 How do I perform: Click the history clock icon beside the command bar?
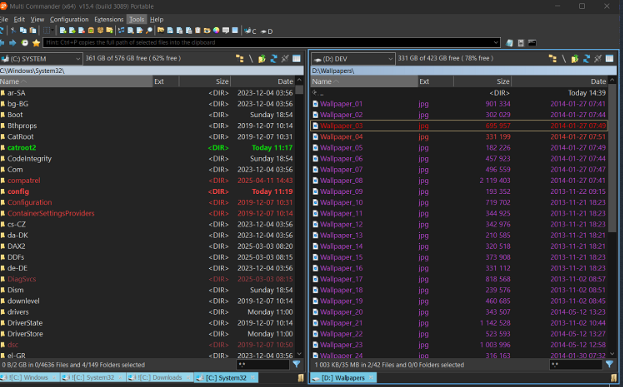(25, 43)
